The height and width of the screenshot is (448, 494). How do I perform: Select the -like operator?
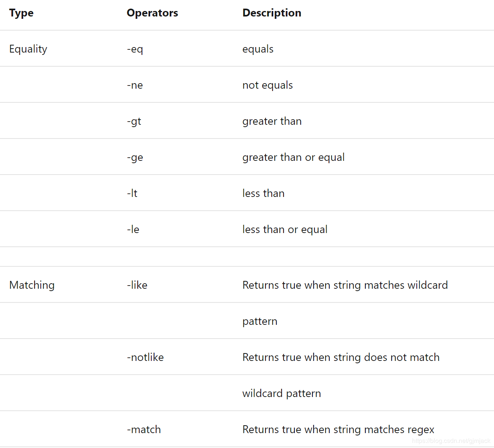tap(137, 285)
